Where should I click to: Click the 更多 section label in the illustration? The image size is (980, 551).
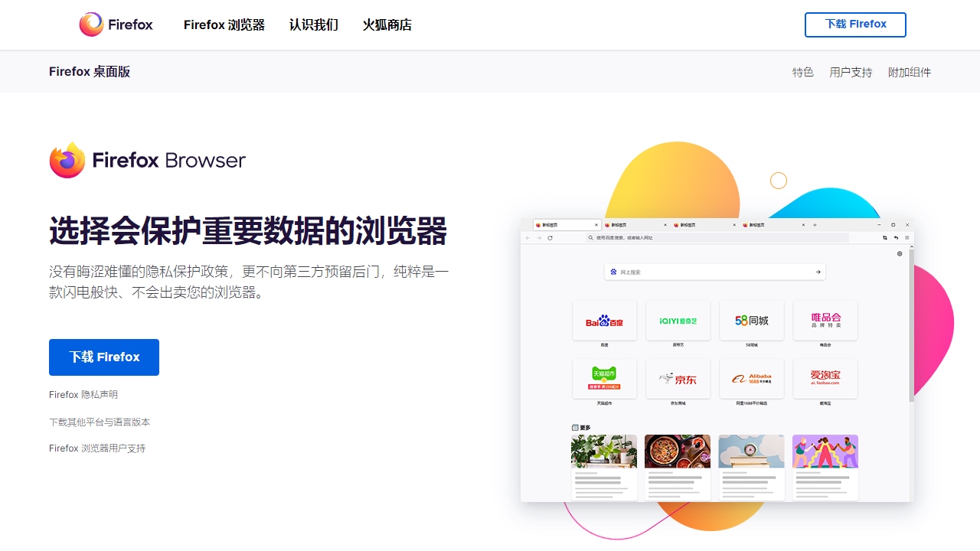point(582,427)
